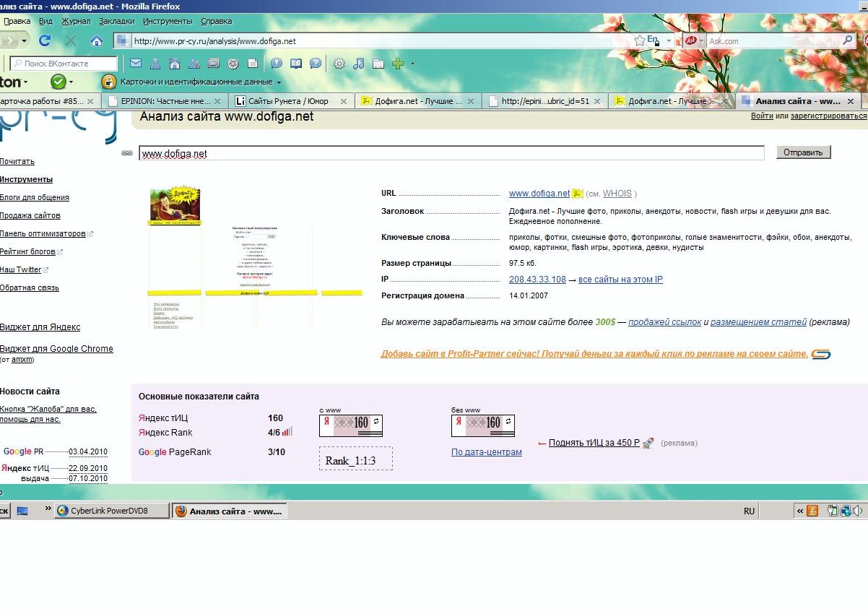The width and height of the screenshot is (868, 614).
Task: Click the volume speaker tray icon
Action: tap(857, 511)
